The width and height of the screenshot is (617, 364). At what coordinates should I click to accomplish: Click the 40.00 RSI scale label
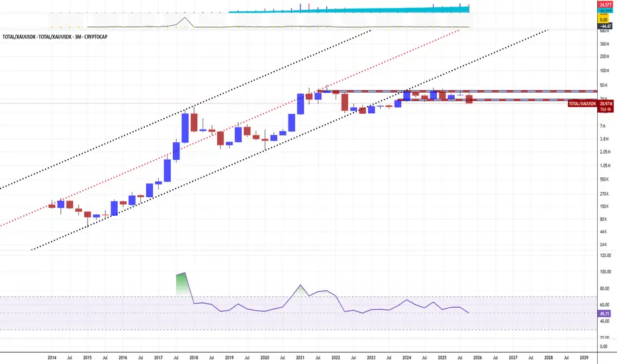point(604,322)
